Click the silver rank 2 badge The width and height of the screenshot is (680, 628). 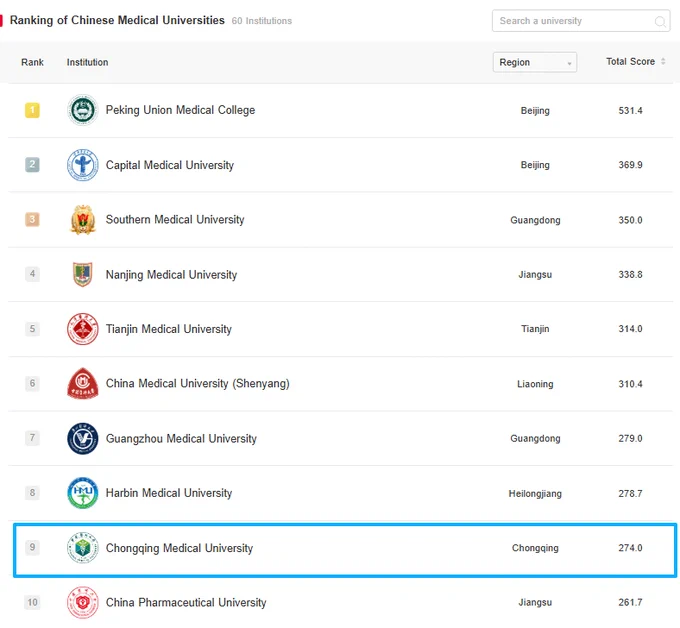point(32,165)
